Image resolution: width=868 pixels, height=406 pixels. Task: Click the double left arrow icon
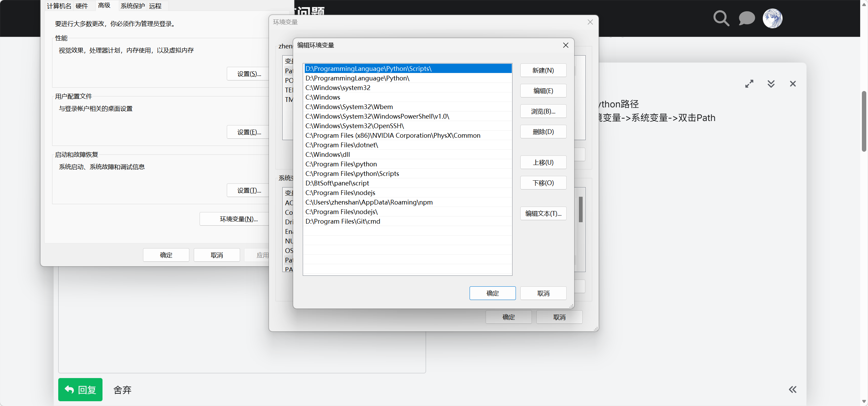click(792, 390)
